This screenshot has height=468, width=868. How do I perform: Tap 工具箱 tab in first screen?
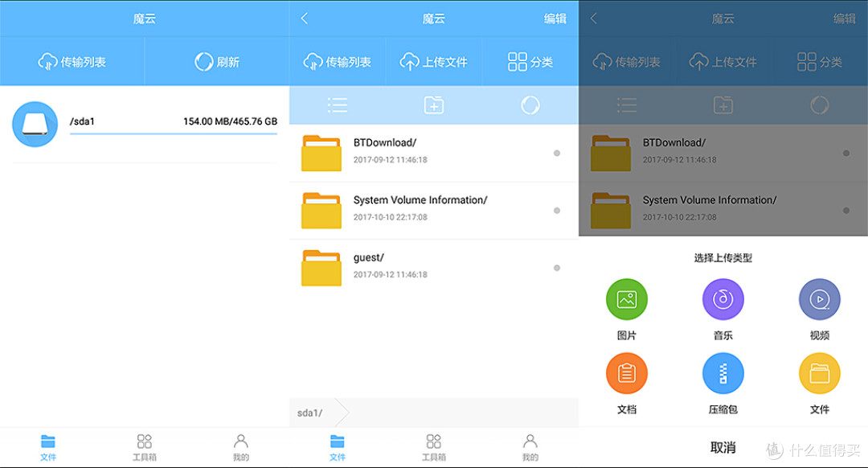[x=145, y=448]
